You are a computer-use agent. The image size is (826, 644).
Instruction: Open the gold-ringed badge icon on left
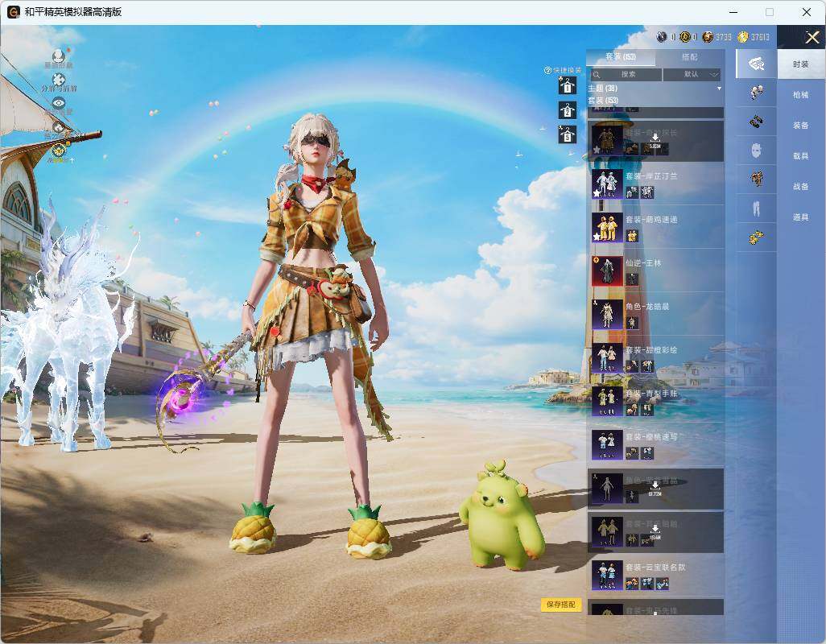tap(59, 150)
